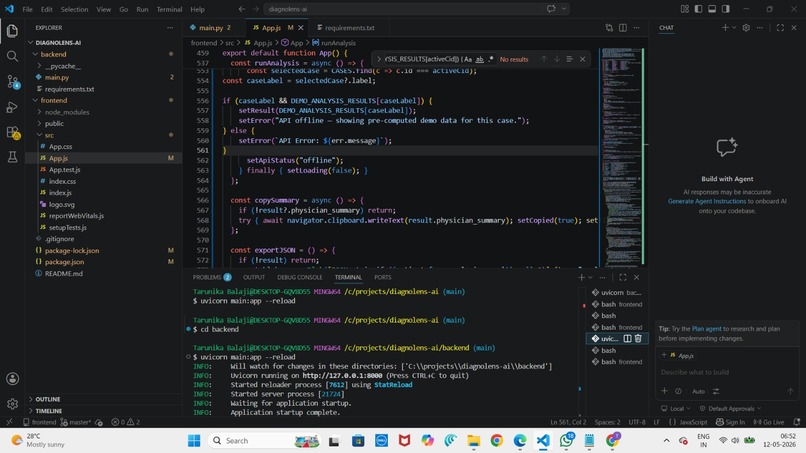Open the Auto model picker in chat
806x453 pixels.
(x=698, y=391)
